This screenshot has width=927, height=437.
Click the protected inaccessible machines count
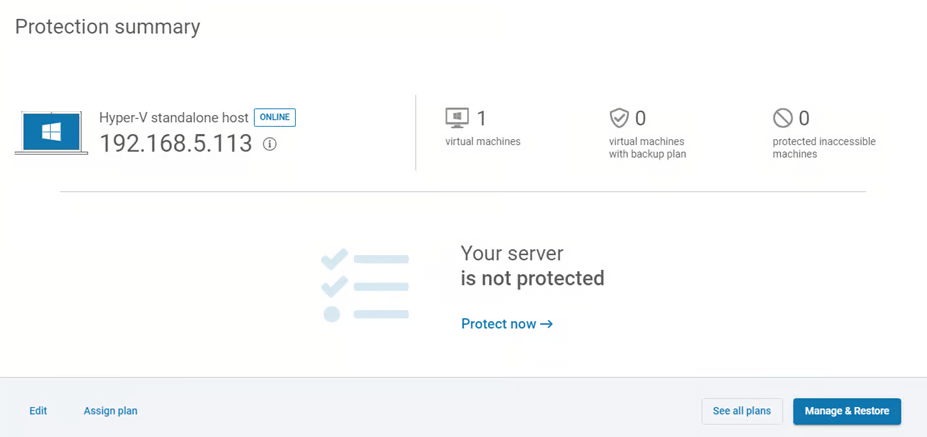click(804, 118)
